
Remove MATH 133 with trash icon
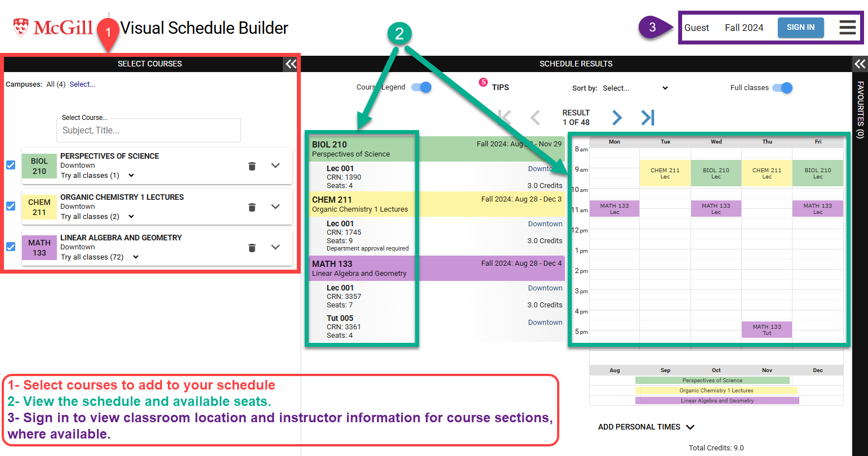tap(252, 248)
